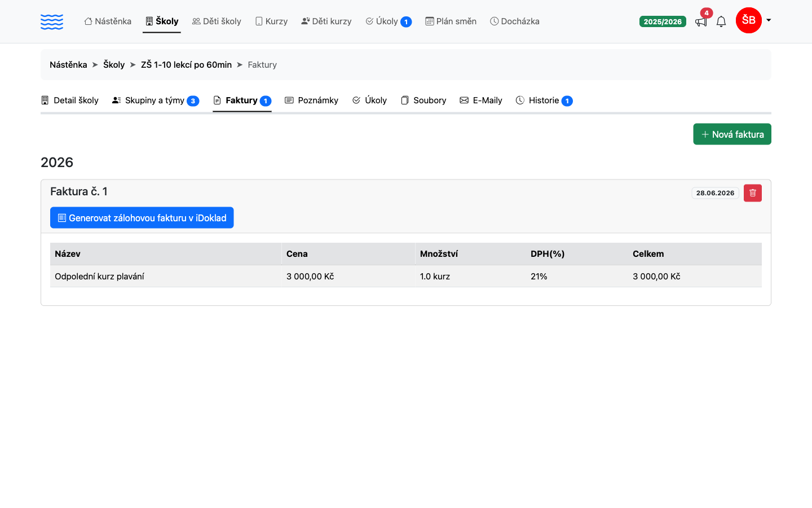Click the DPH(%) column header
812x508 pixels.
(548, 254)
